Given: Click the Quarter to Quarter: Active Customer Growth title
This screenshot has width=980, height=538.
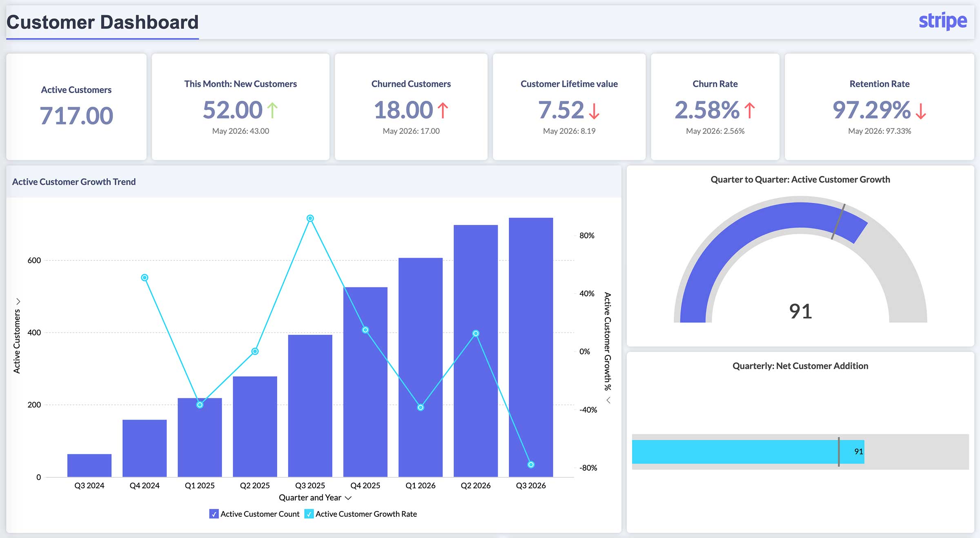Looking at the screenshot, I should tap(800, 180).
